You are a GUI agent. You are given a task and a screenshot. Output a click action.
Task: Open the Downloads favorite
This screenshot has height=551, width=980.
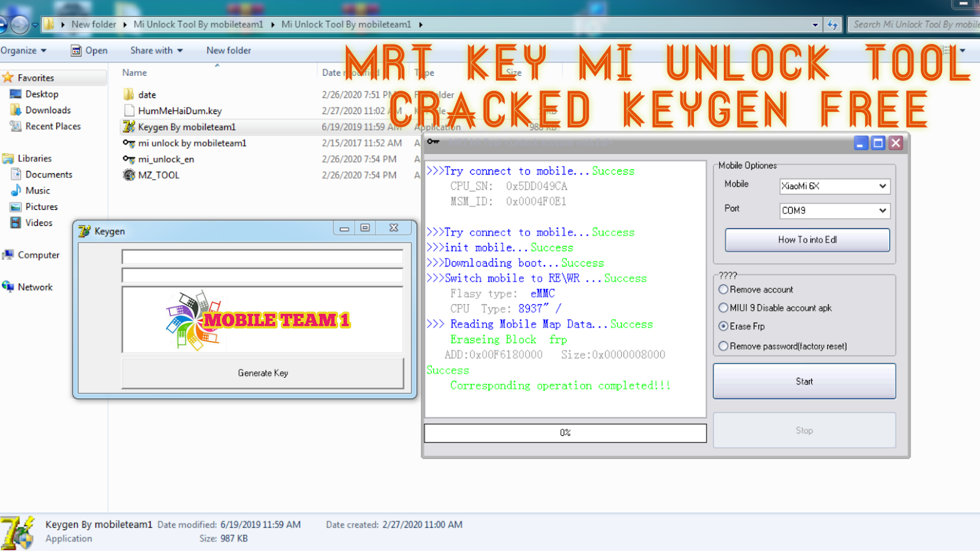pos(48,110)
